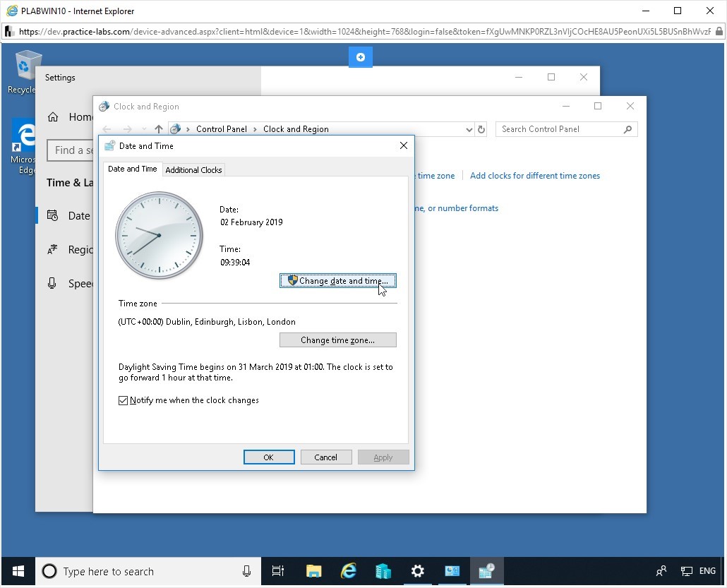The image size is (727, 588).
Task: Minimize the Clock and Region window
Action: tap(565, 106)
